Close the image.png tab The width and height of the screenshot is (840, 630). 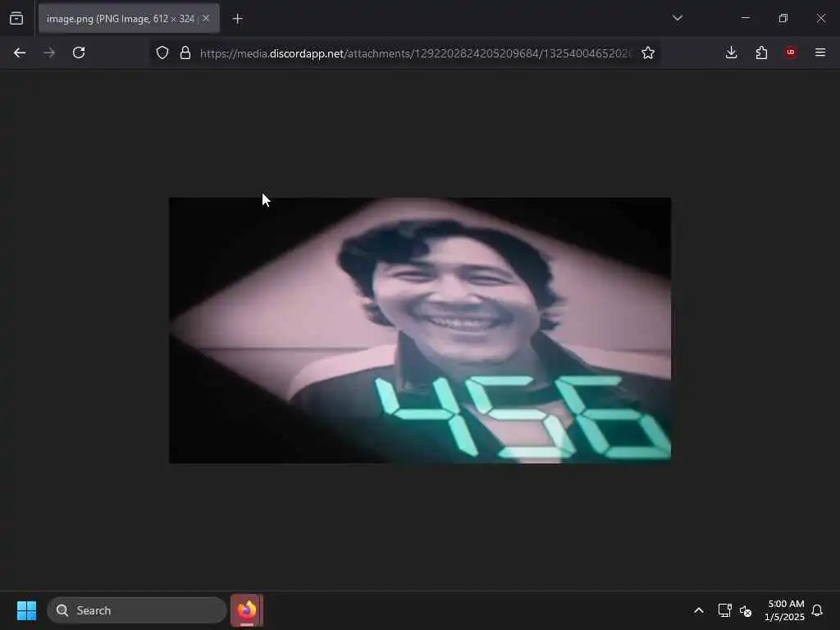coord(206,18)
